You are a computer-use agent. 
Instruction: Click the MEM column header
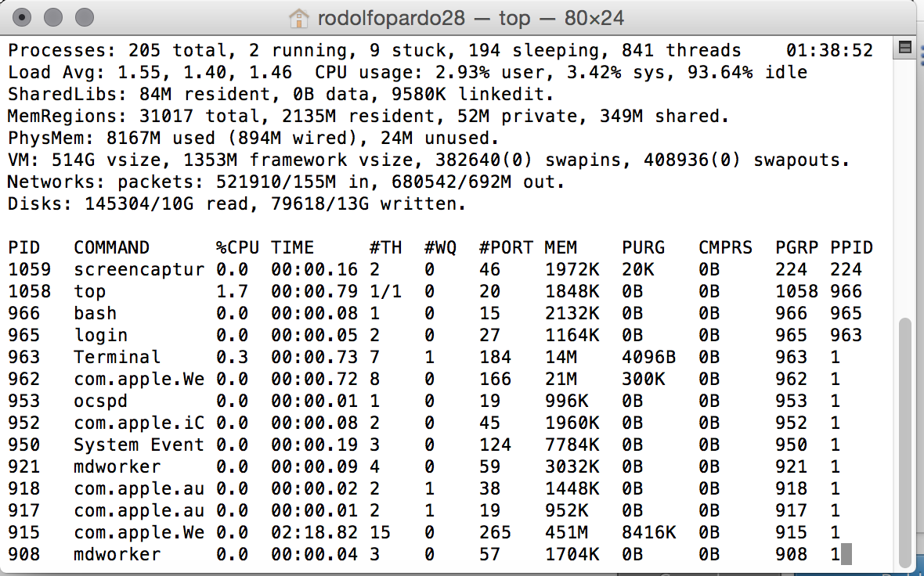click(x=561, y=248)
